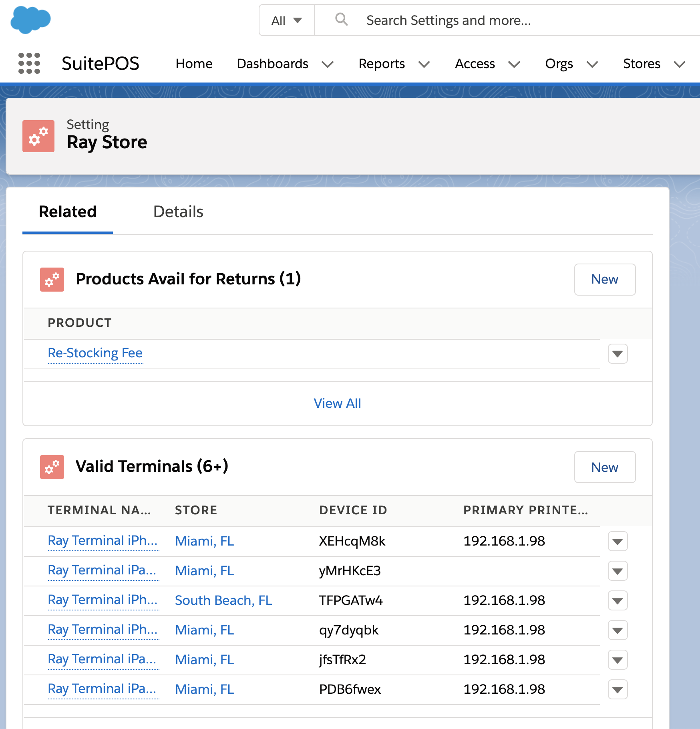Expand the Dashboards menu chevron

pyautogui.click(x=328, y=64)
